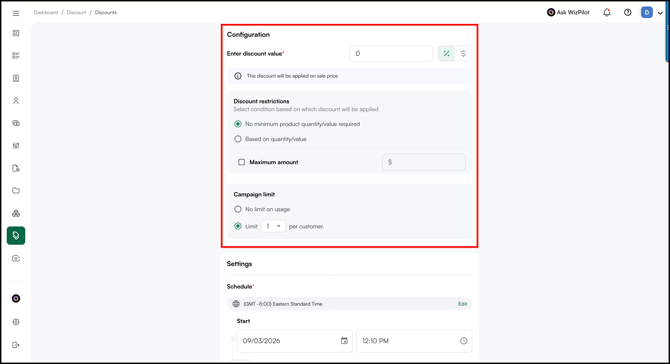Go to Dashboard breadcrumb
This screenshot has height=364, width=670.
[x=46, y=12]
